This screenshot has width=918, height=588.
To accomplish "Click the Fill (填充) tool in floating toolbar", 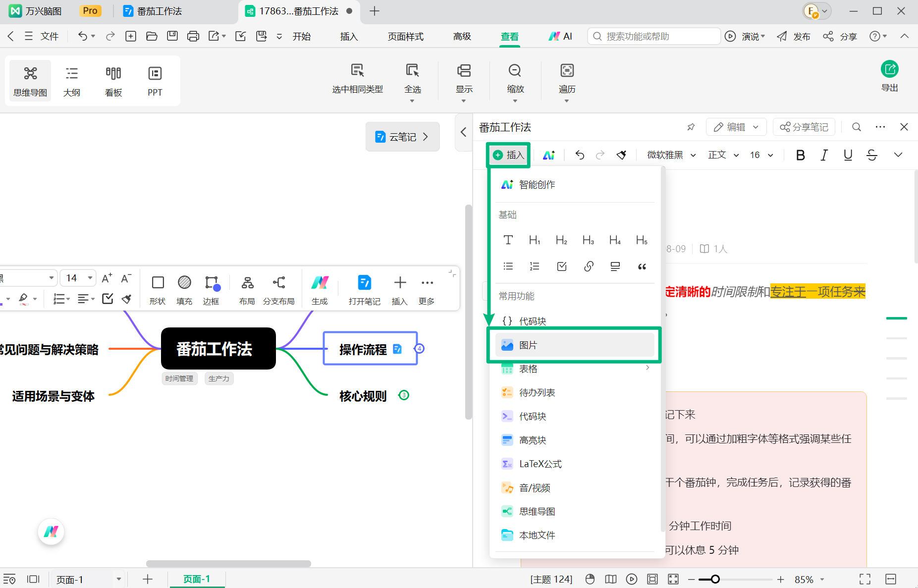I will (184, 289).
